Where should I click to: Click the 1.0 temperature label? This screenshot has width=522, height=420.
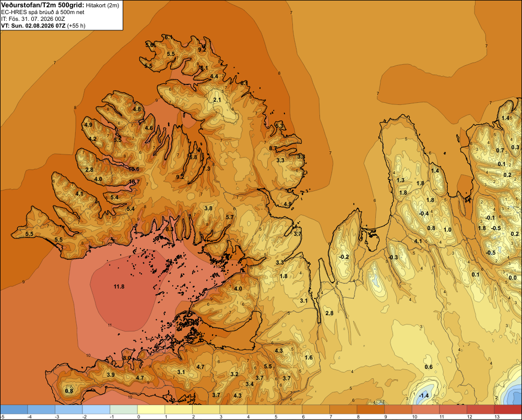pyautogui.click(x=447, y=230)
